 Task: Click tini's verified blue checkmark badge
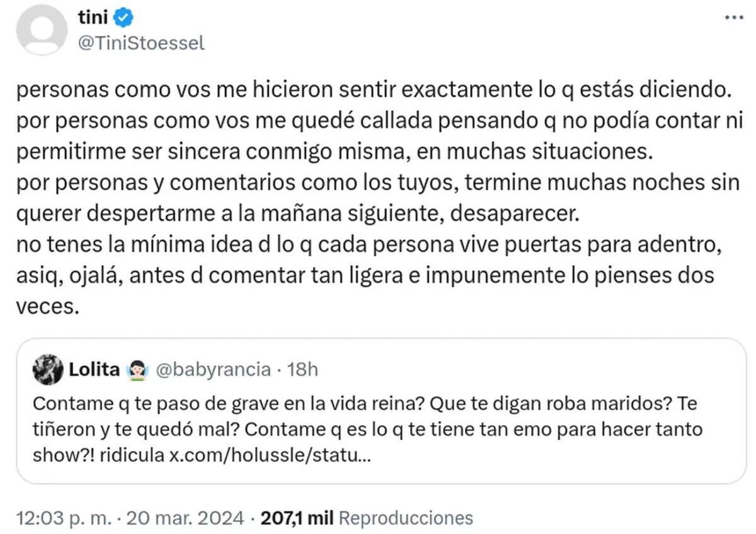[x=122, y=17]
